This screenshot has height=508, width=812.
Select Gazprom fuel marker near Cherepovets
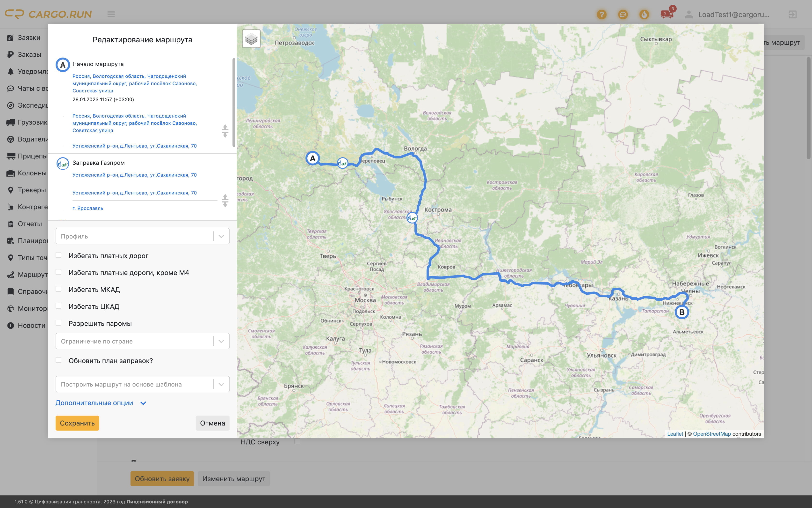click(342, 163)
